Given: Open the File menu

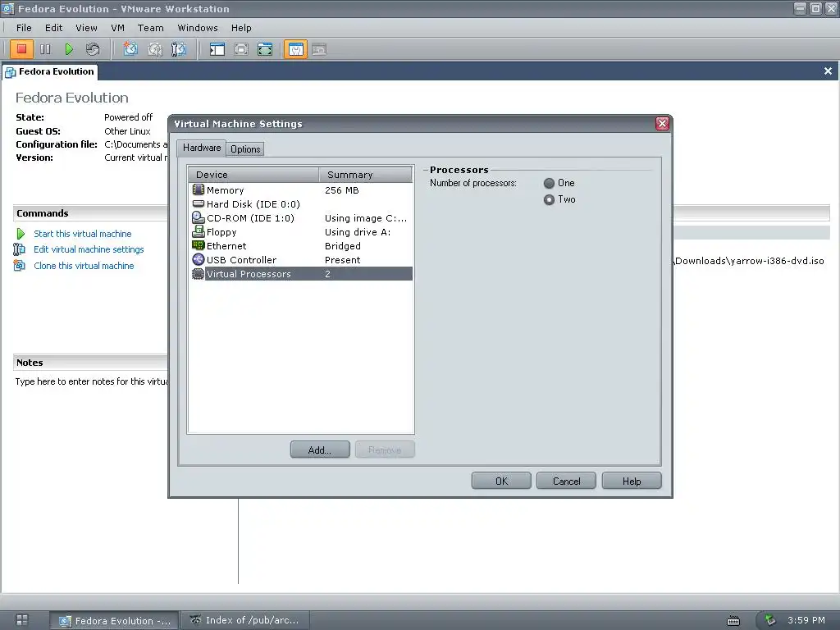Looking at the screenshot, I should point(24,28).
